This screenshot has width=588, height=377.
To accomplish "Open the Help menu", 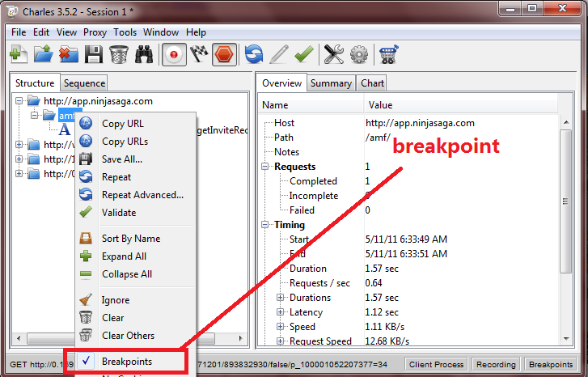I will (x=196, y=32).
